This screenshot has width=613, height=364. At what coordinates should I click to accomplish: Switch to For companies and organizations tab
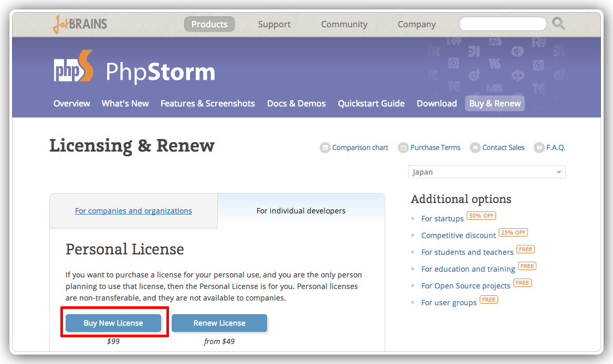point(133,211)
